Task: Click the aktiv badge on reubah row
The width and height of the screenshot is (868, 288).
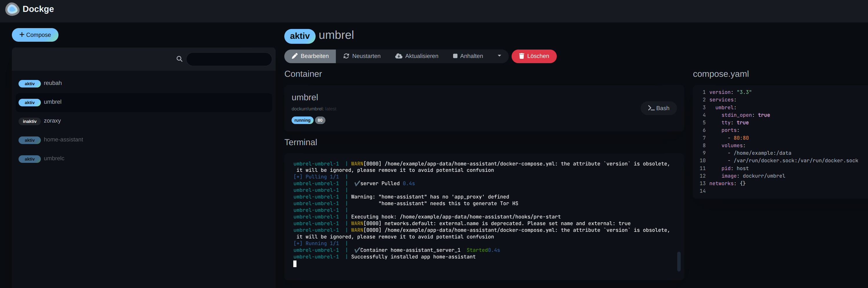Action: (x=30, y=84)
